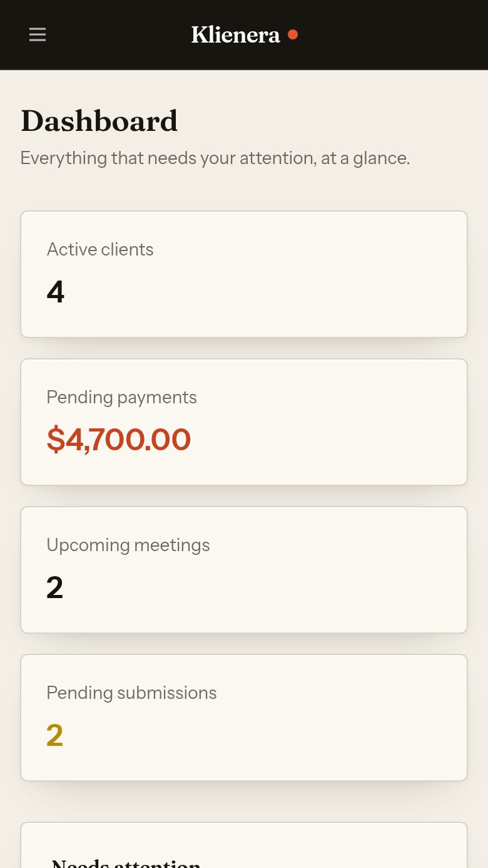The width and height of the screenshot is (488, 868).
Task: Click the black upcoming meetings number 2
Action: pyautogui.click(x=54, y=587)
